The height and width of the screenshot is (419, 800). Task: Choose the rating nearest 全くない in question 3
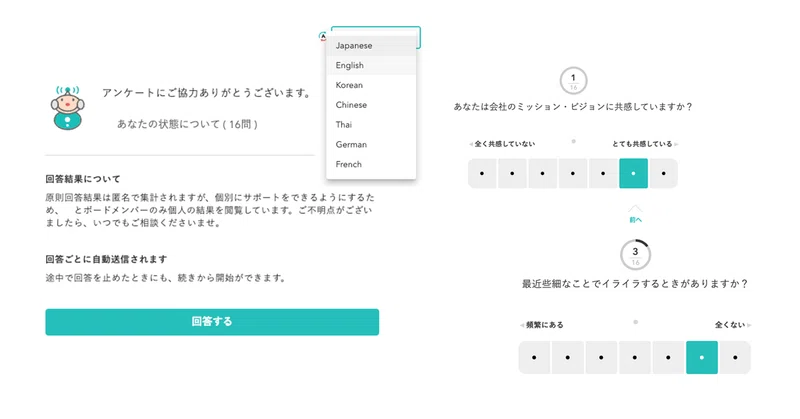[x=735, y=358]
